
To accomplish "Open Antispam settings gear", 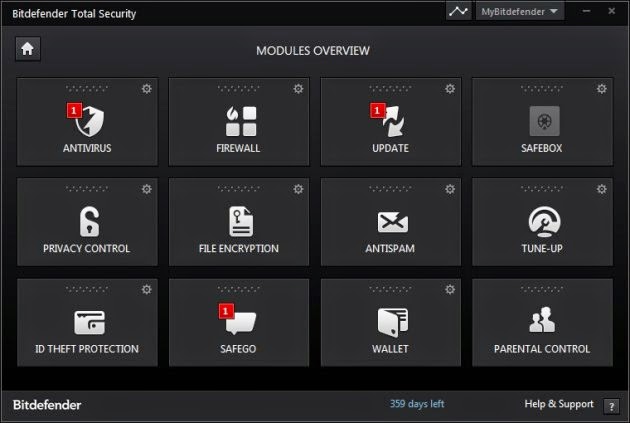I will tap(450, 189).
